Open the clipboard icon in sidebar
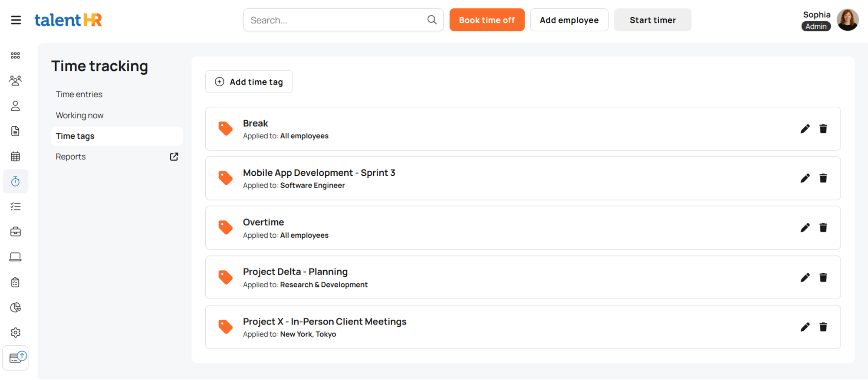This screenshot has width=868, height=380. [x=16, y=282]
